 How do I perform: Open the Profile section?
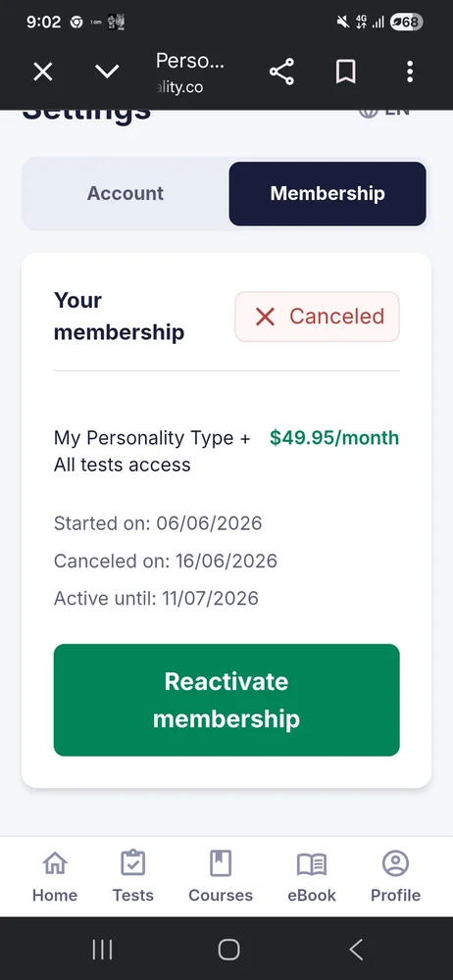(x=395, y=877)
